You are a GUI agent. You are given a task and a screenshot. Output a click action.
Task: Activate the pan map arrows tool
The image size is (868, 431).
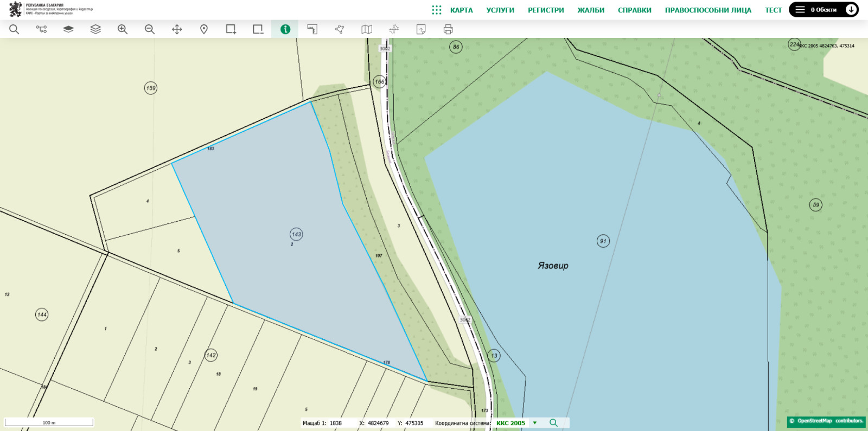coord(177,29)
